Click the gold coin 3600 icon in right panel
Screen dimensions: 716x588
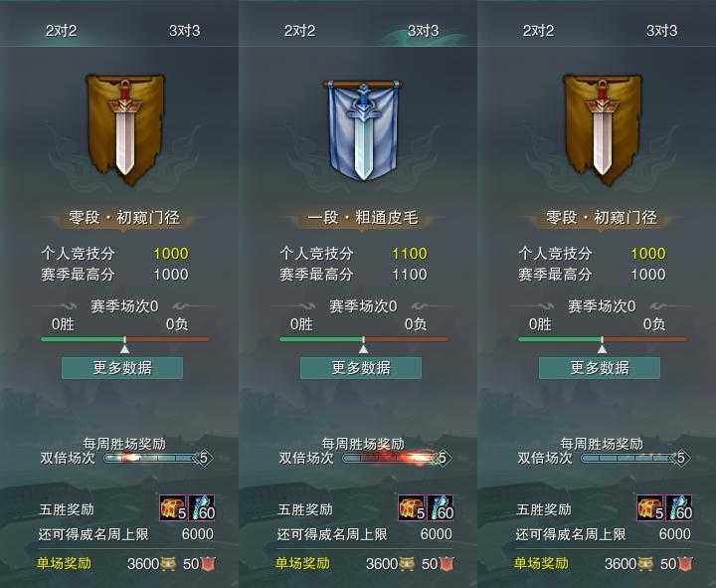point(645,564)
